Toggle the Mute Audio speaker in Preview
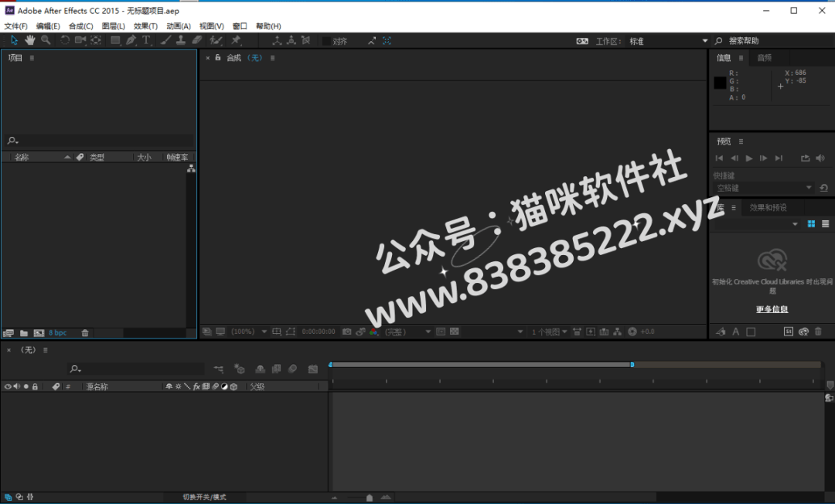835x504 pixels. point(820,158)
